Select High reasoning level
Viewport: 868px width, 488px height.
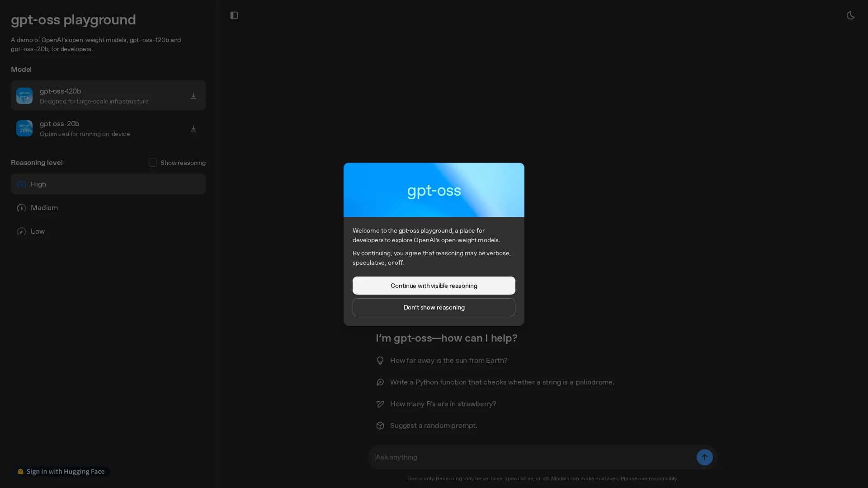(108, 184)
